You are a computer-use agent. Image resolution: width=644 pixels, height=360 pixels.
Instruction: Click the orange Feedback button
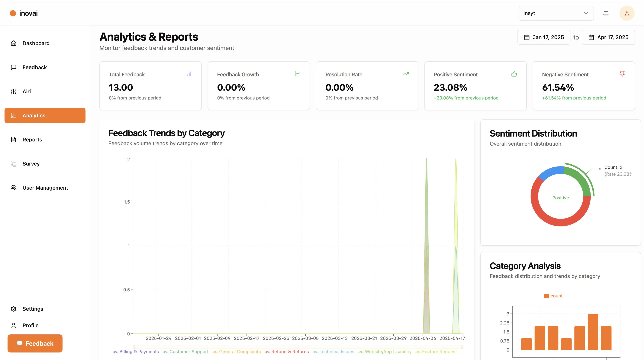pos(35,343)
